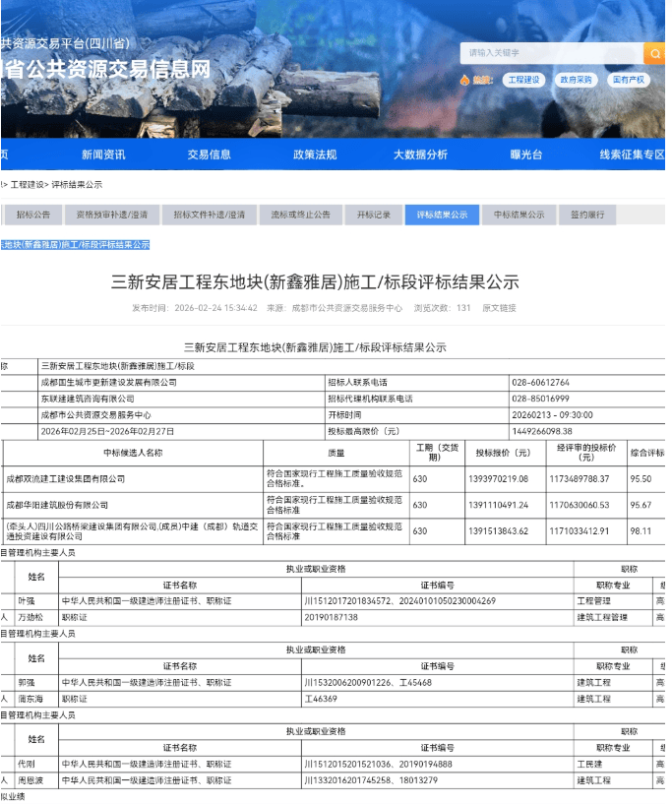This screenshot has height=804, width=672.
Task: Click the name 周恩波 in personnel table
Action: point(31,780)
